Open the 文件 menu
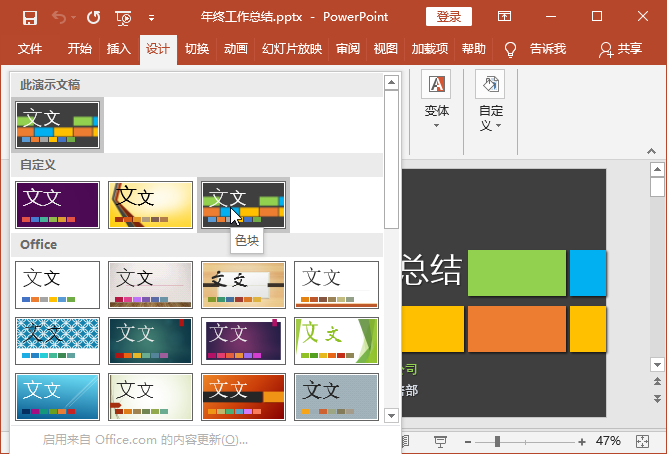Viewport: 667px width, 454px height. (x=30, y=49)
